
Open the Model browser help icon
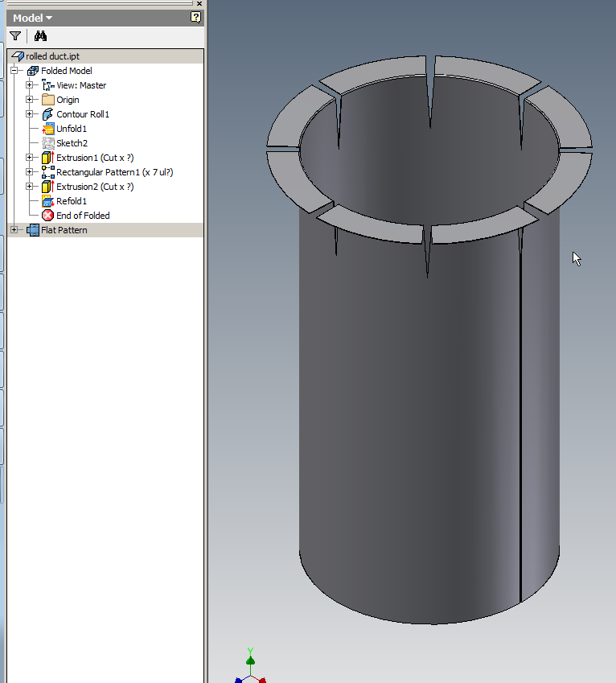195,18
